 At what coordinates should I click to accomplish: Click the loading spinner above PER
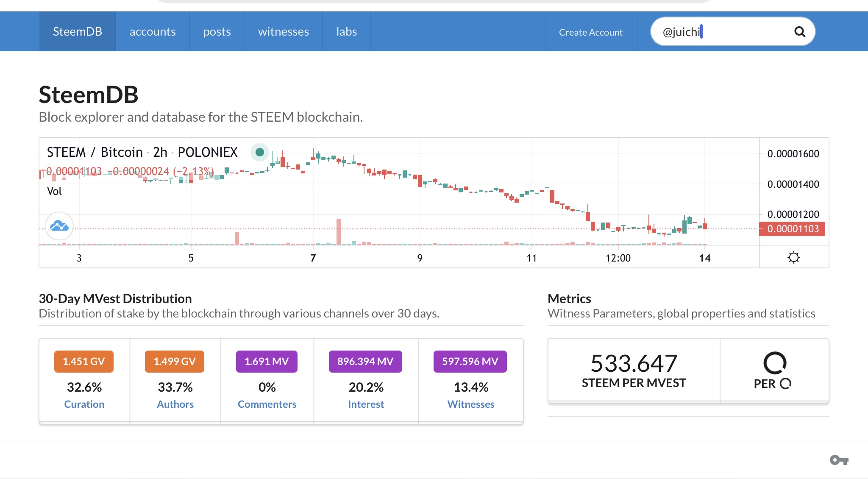click(x=775, y=363)
